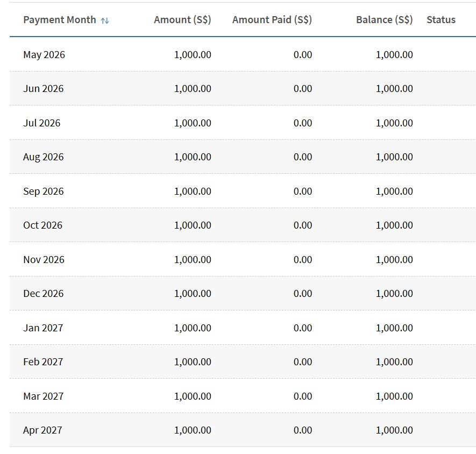Choose the Sep 2026 payment month cell
The height and width of the screenshot is (454, 476).
[43, 191]
